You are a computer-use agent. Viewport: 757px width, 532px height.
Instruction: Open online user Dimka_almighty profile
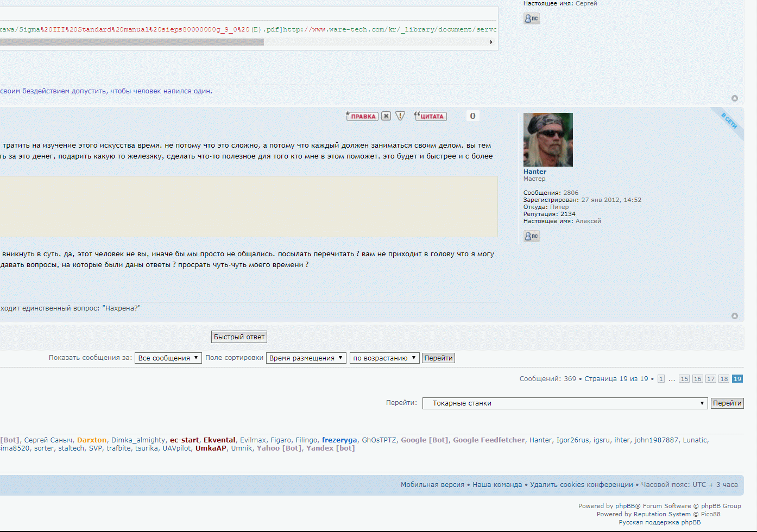pyautogui.click(x=138, y=440)
